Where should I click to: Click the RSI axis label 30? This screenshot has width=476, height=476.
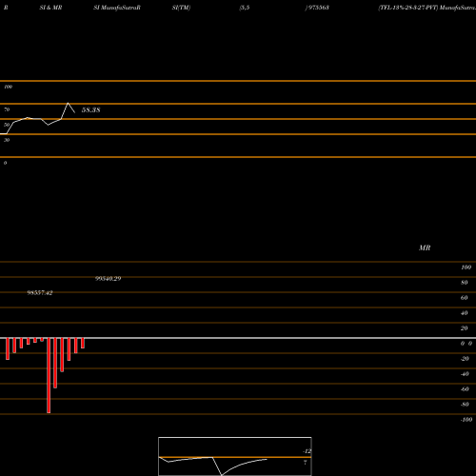(x=7, y=140)
